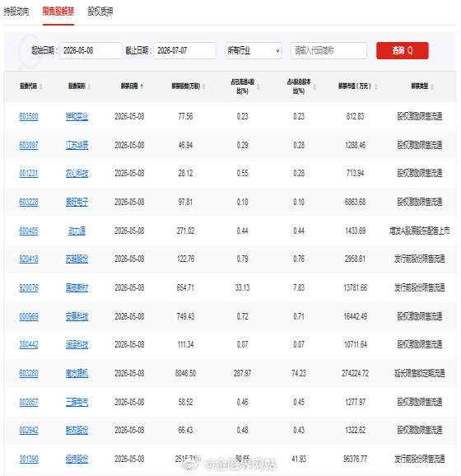Toggle 解禁日期 column sort arrow

click(x=142, y=86)
